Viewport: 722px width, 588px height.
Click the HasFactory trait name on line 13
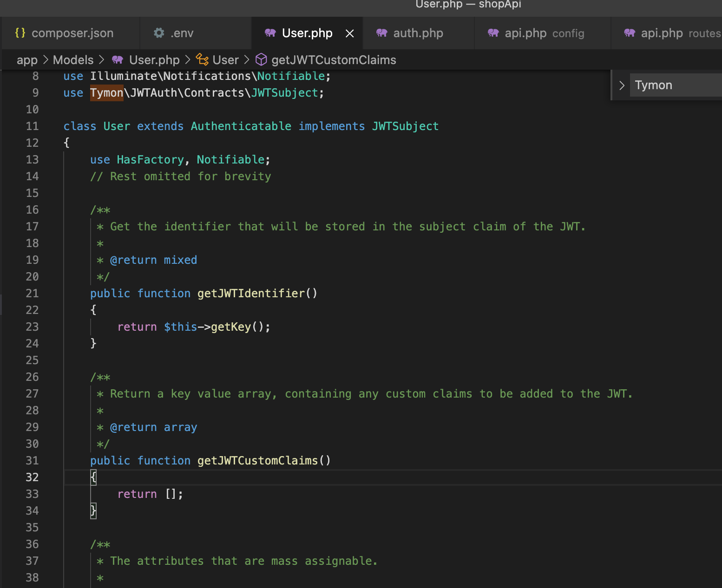tap(151, 159)
